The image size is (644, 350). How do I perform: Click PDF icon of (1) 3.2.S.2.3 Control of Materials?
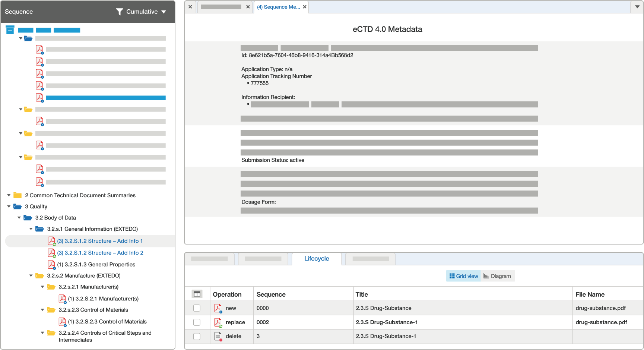62,322
